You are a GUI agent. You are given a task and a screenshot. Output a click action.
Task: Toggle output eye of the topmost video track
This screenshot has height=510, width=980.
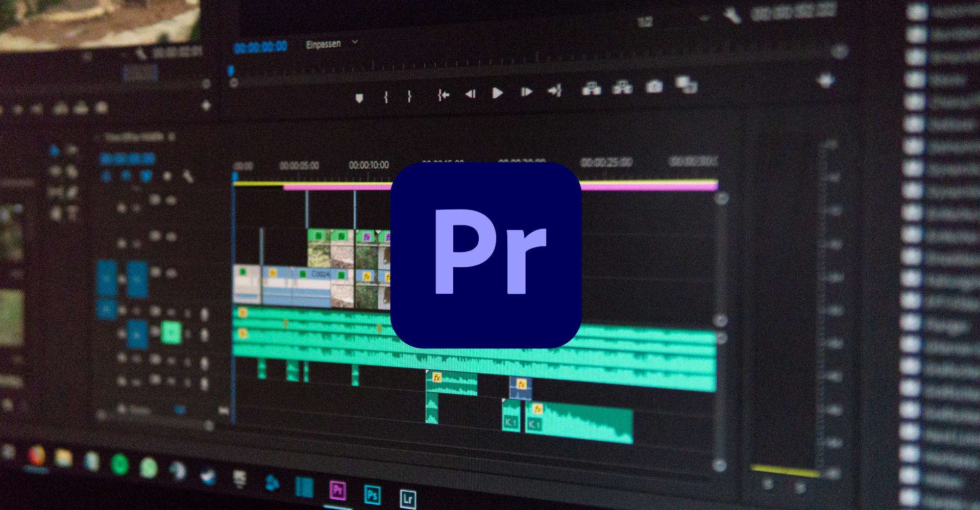click(x=171, y=200)
